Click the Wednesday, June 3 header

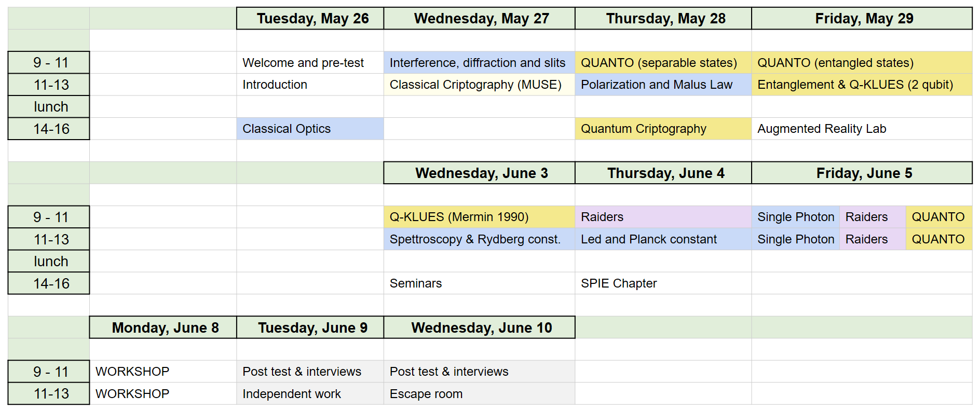coord(479,173)
